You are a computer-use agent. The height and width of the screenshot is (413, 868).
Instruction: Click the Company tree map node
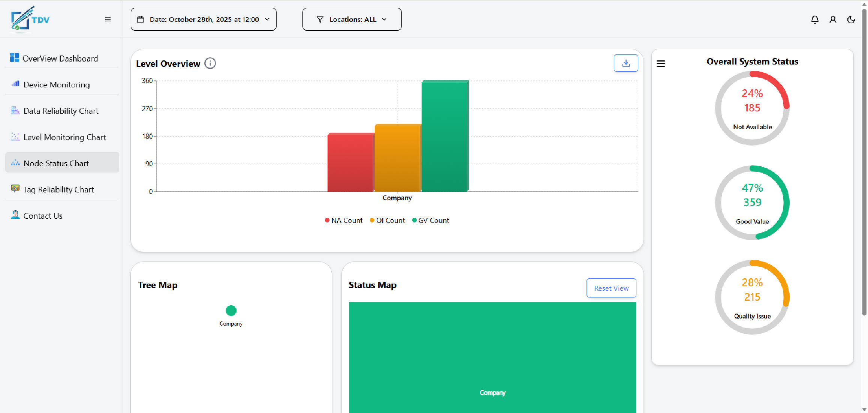[231, 311]
